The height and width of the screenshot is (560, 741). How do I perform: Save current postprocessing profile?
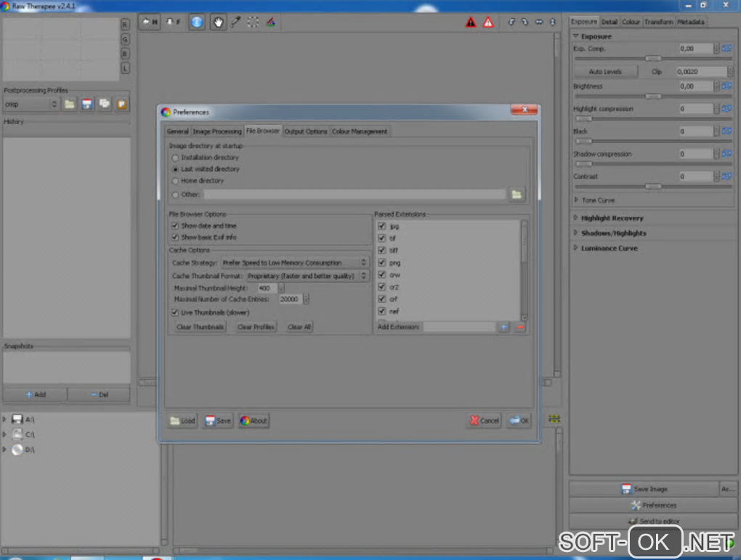tap(87, 104)
